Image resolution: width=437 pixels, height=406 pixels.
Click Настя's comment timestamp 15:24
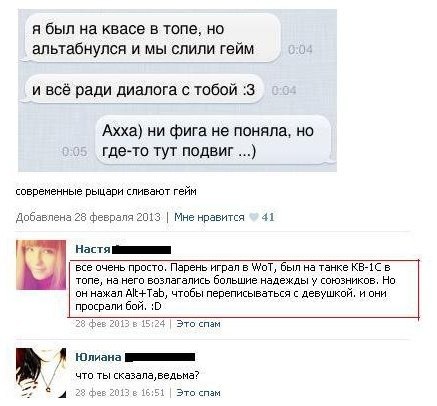120,324
